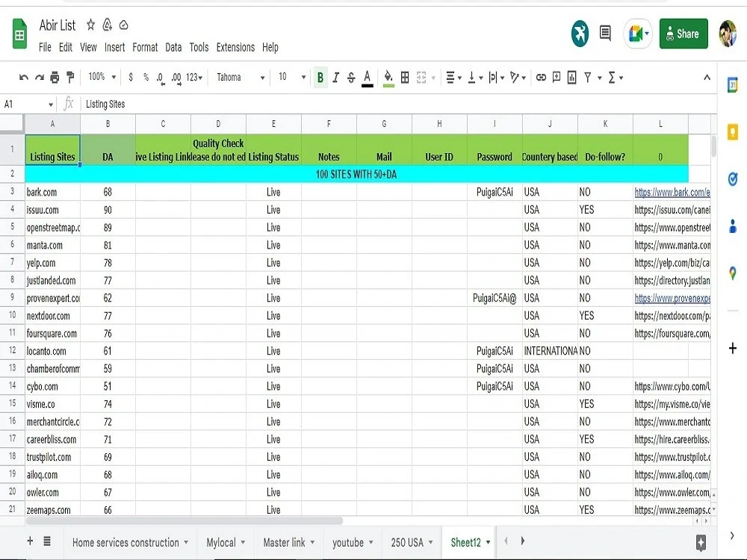This screenshot has height=560, width=747.
Task: Open comment history icon
Action: (x=605, y=34)
